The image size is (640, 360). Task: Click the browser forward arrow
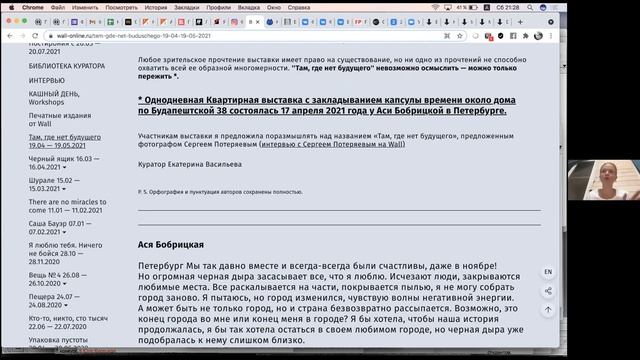(x=22, y=36)
